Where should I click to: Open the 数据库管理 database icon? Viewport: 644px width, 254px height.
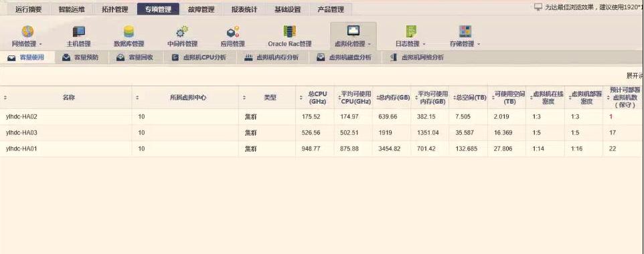(x=129, y=31)
